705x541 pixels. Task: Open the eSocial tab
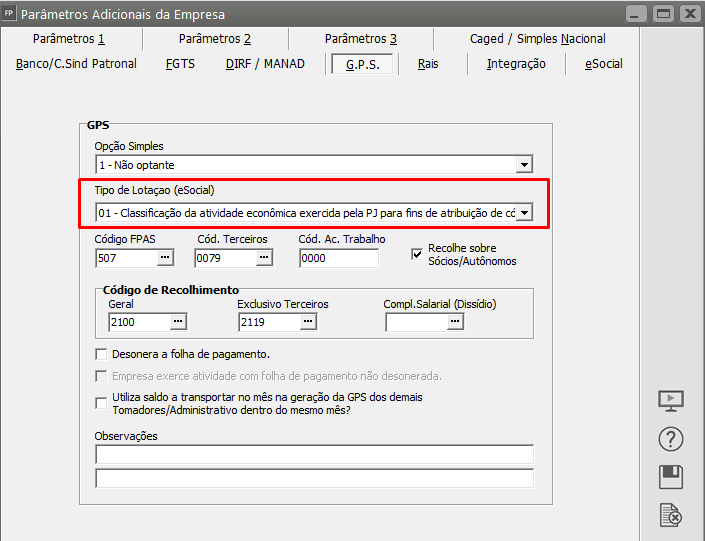click(x=603, y=63)
